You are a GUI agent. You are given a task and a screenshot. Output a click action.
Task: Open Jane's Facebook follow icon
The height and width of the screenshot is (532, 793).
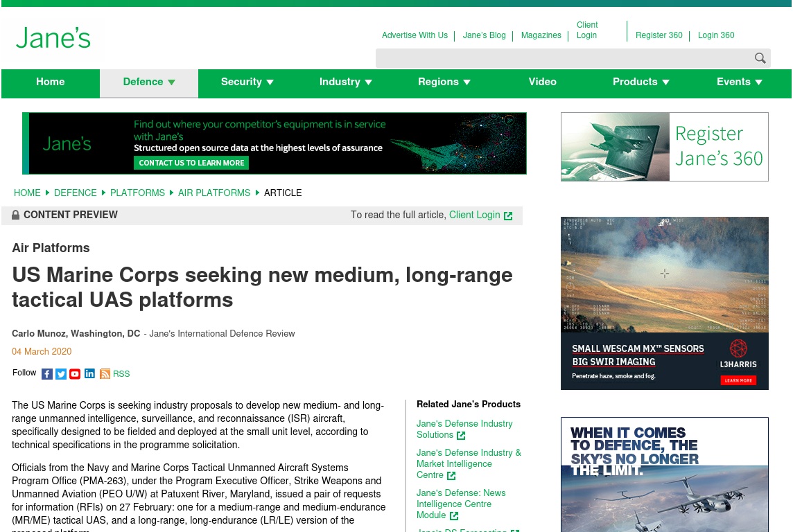[x=47, y=374]
